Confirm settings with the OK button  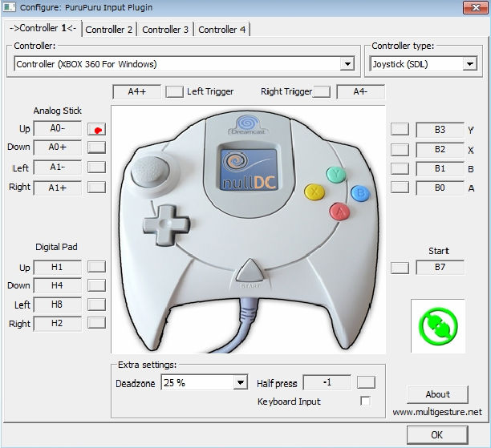click(438, 435)
